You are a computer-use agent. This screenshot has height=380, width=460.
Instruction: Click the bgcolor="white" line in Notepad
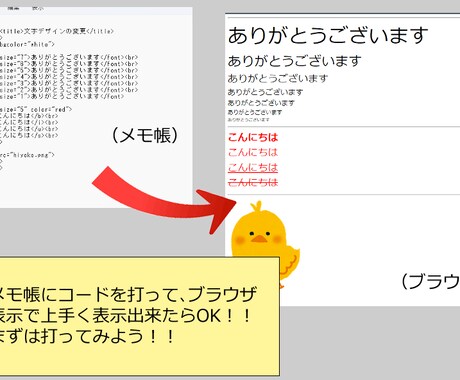pyautogui.click(x=27, y=44)
